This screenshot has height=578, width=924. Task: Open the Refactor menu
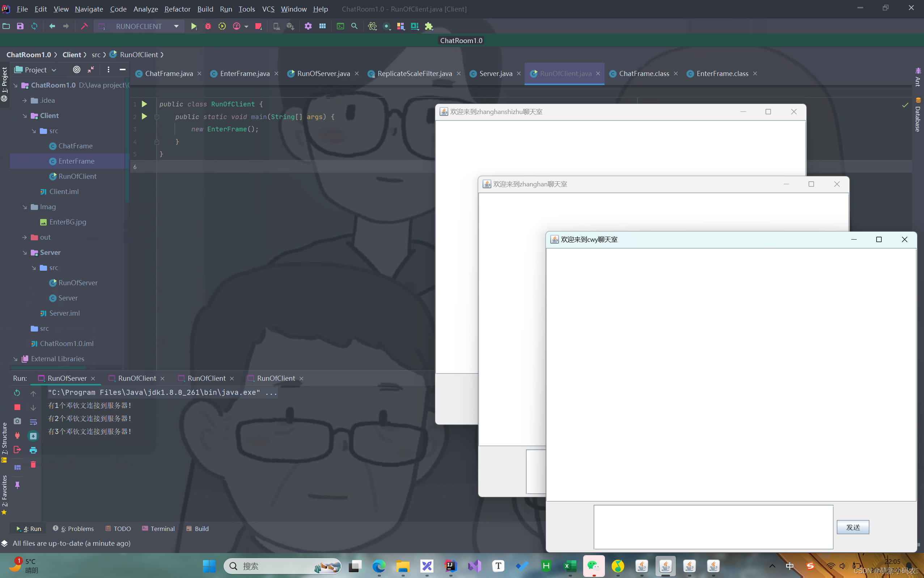(x=177, y=9)
